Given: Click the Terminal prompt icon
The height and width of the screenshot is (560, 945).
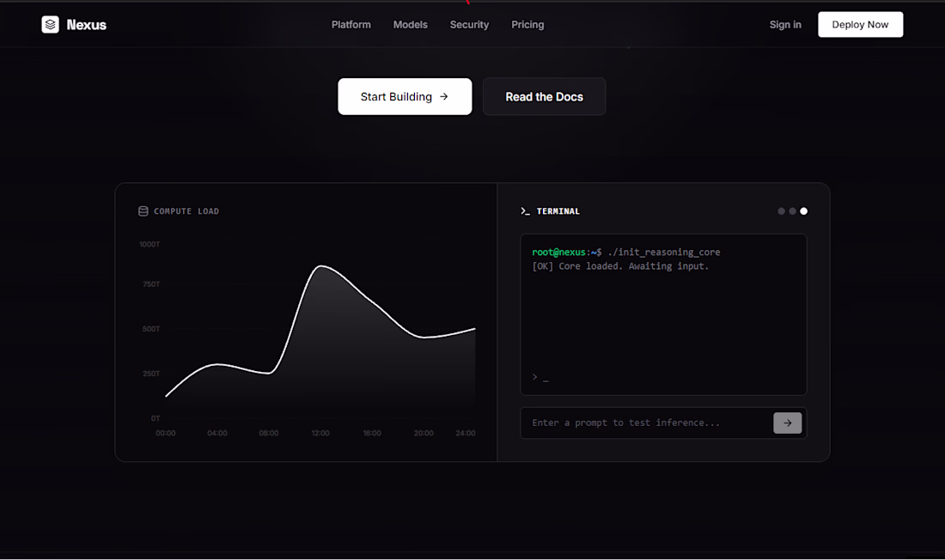Looking at the screenshot, I should [525, 211].
